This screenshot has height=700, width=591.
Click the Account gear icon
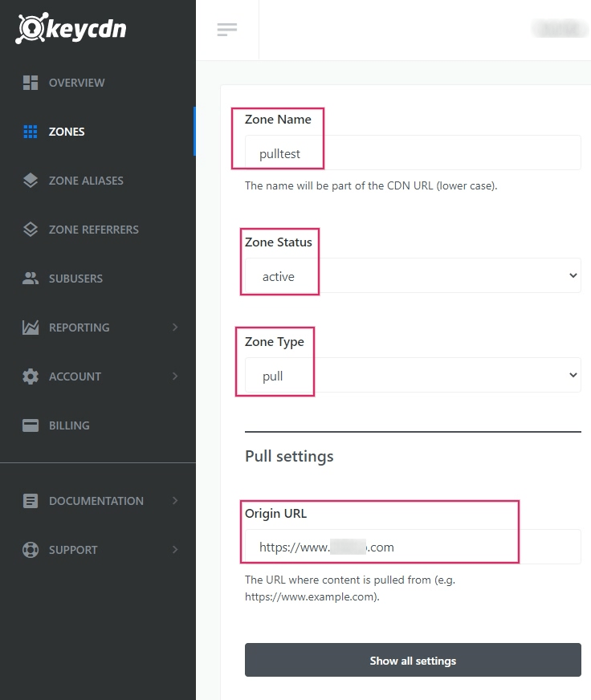pyautogui.click(x=31, y=376)
